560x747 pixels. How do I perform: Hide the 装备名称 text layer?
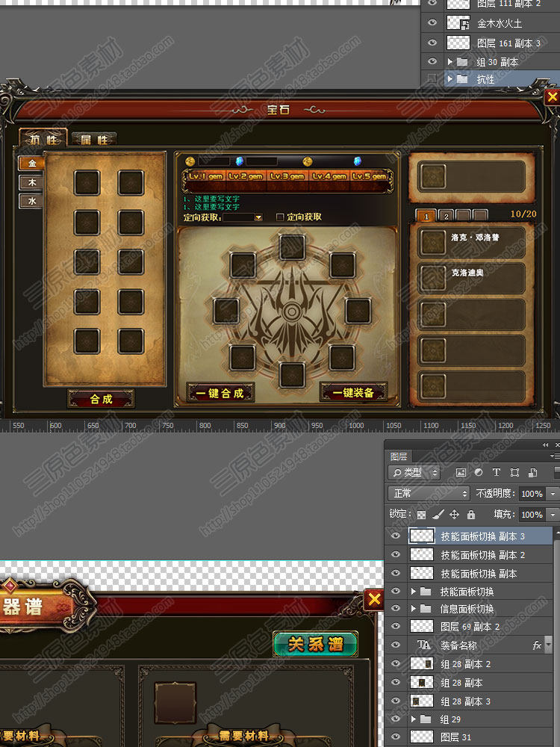coord(395,645)
